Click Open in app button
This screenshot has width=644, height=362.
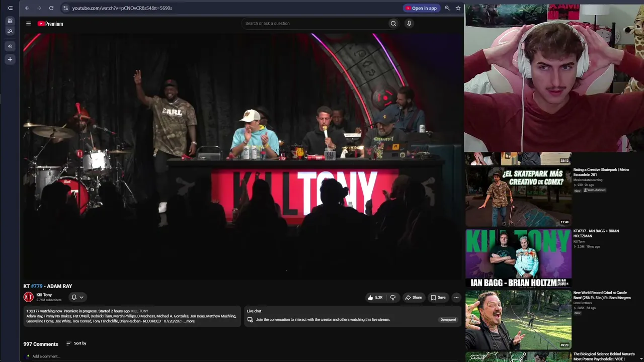(422, 8)
